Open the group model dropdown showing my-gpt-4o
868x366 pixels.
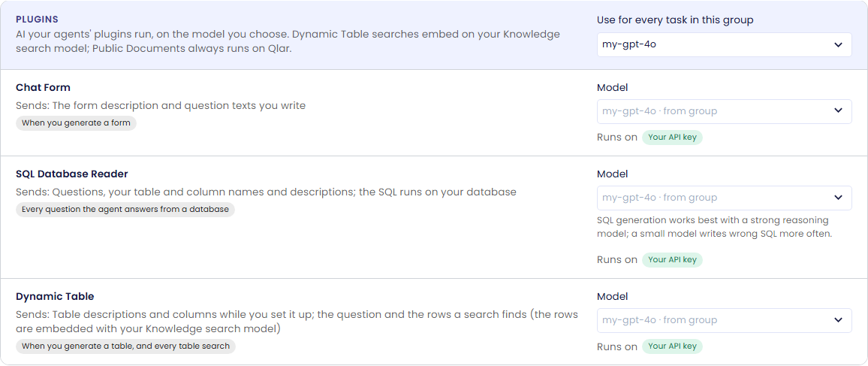(724, 45)
